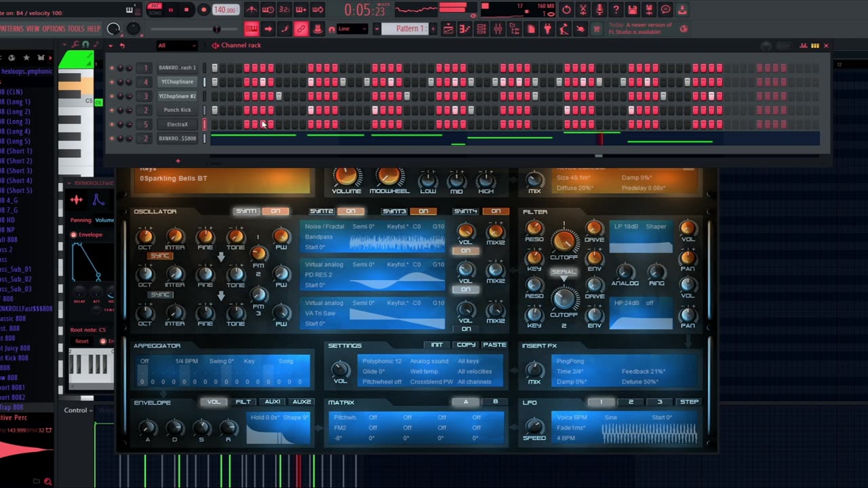Image resolution: width=868 pixels, height=488 pixels.
Task: Click the help question mark icon
Action: pyautogui.click(x=616, y=9)
